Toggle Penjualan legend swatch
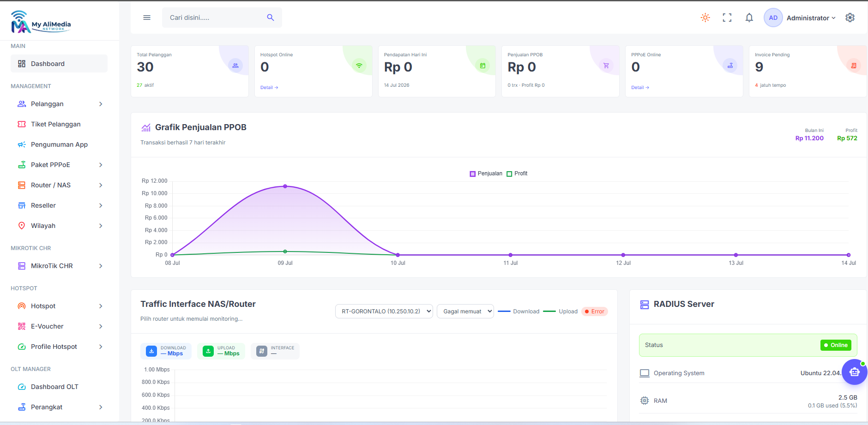Image resolution: width=868 pixels, height=425 pixels. [472, 174]
